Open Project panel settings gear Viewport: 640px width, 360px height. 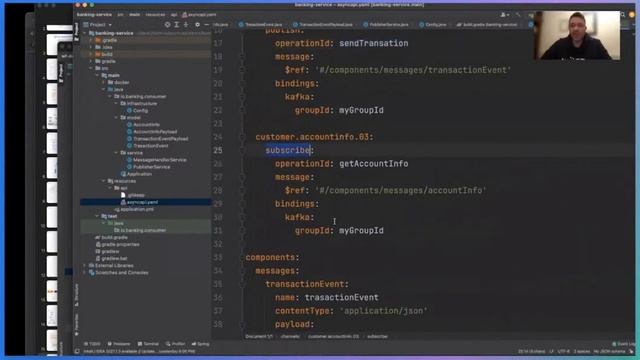click(x=197, y=25)
